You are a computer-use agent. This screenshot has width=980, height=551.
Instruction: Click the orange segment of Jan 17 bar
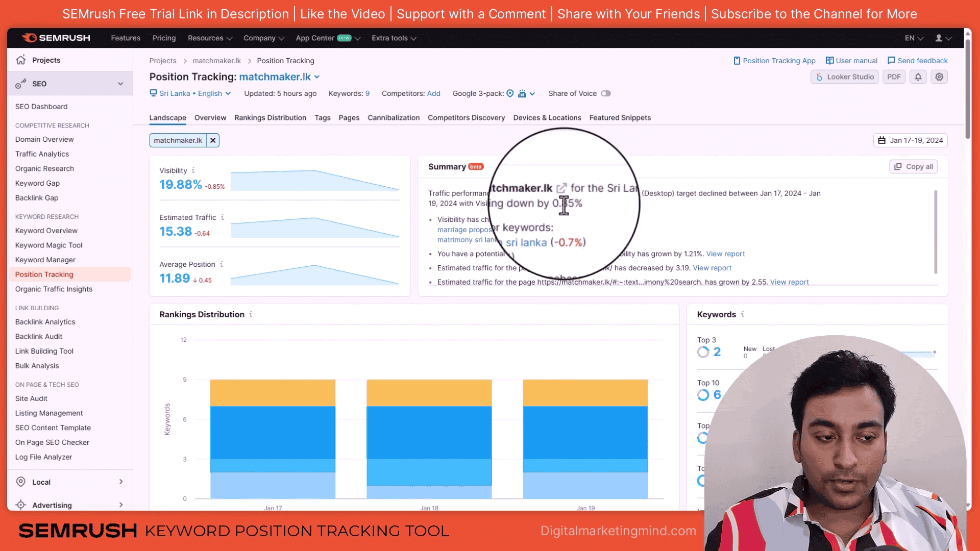273,392
